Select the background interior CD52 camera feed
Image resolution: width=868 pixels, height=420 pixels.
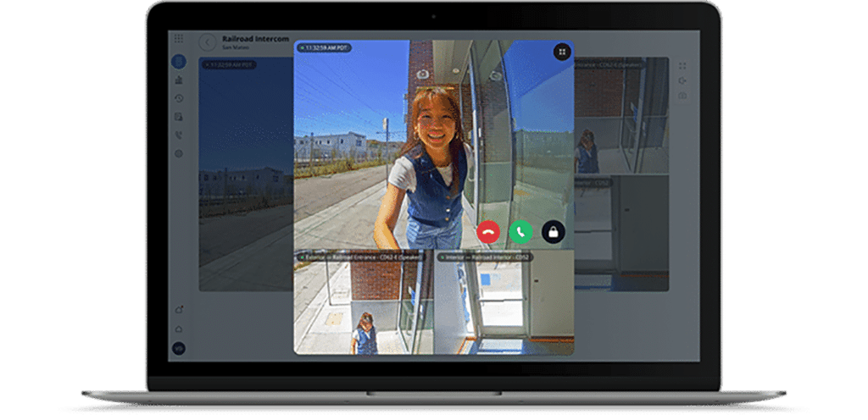(x=621, y=233)
